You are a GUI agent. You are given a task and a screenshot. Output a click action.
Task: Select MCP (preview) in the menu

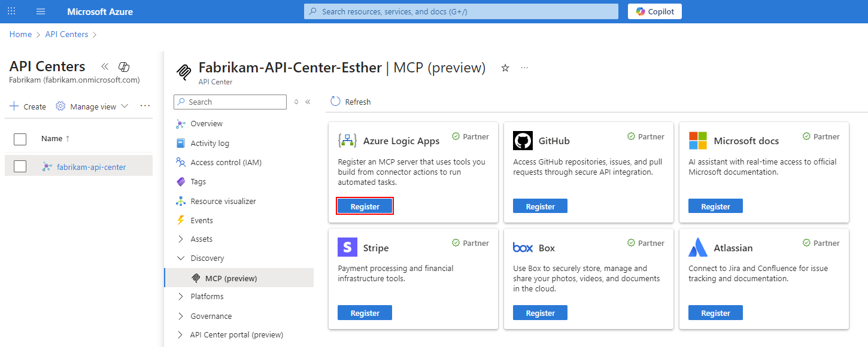[239, 278]
